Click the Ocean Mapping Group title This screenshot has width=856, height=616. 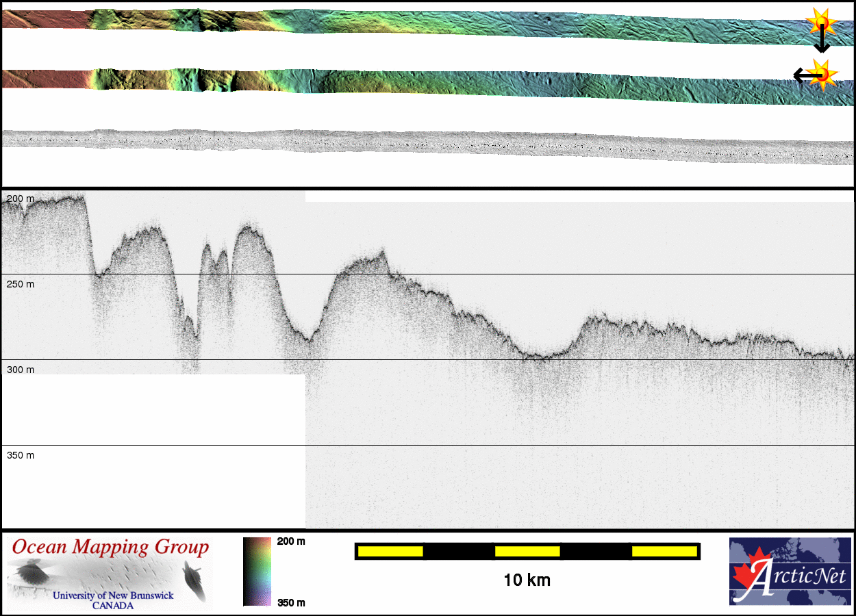110,548
